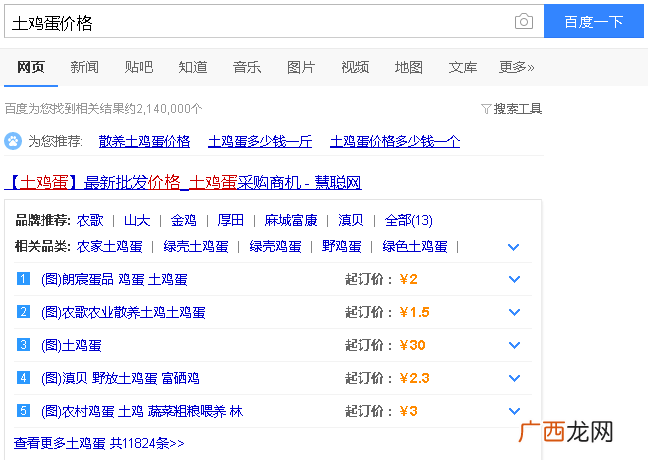Click brand link 金鸡
The width and height of the screenshot is (648, 460).
(183, 220)
